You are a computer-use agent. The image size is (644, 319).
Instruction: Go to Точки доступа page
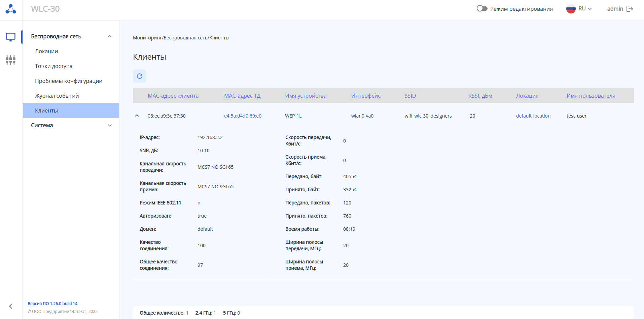(54, 66)
